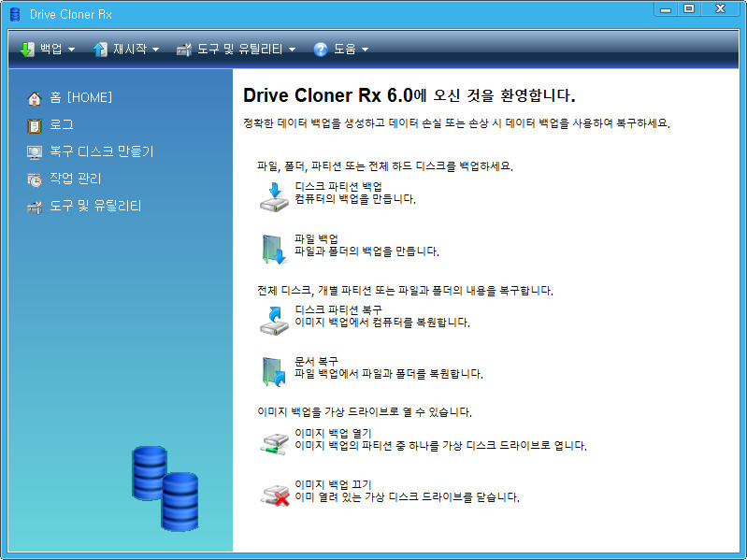Click the 디스크 파티션 복구 drive icon
Screen dimensions: 747x560
[x=274, y=321]
